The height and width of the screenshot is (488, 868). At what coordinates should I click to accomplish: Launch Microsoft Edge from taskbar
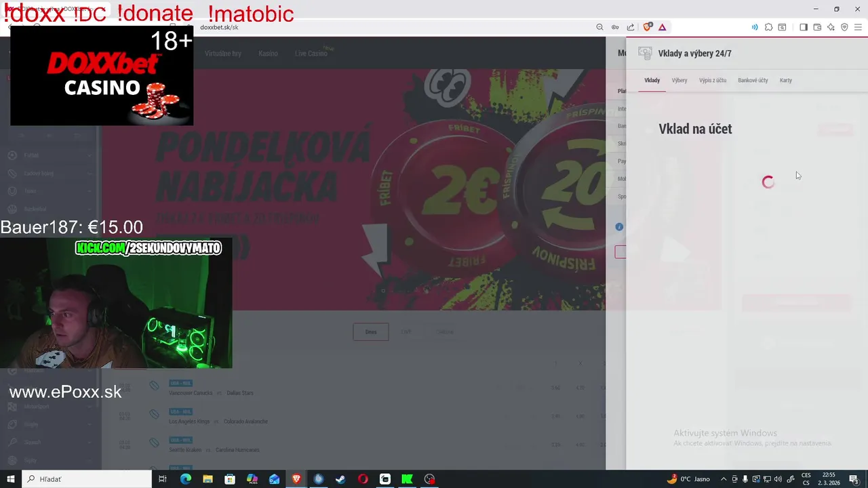point(186,479)
